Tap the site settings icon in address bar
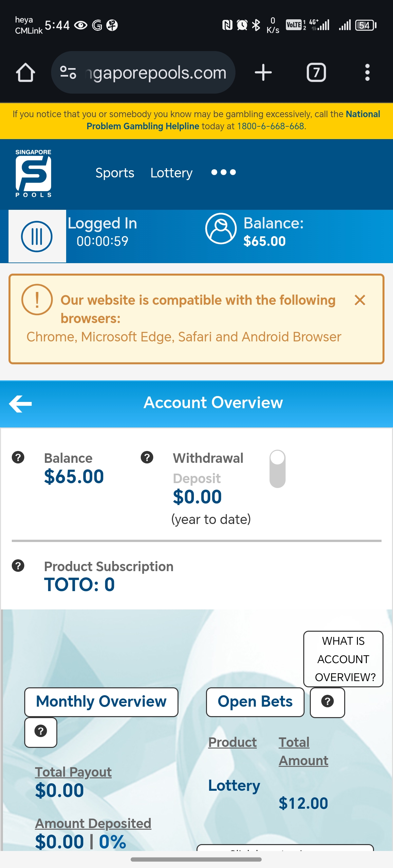The image size is (393, 868). pyautogui.click(x=68, y=72)
